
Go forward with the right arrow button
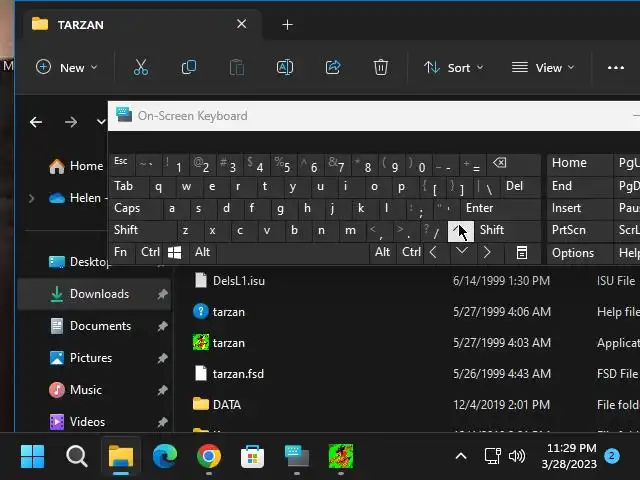pos(71,122)
